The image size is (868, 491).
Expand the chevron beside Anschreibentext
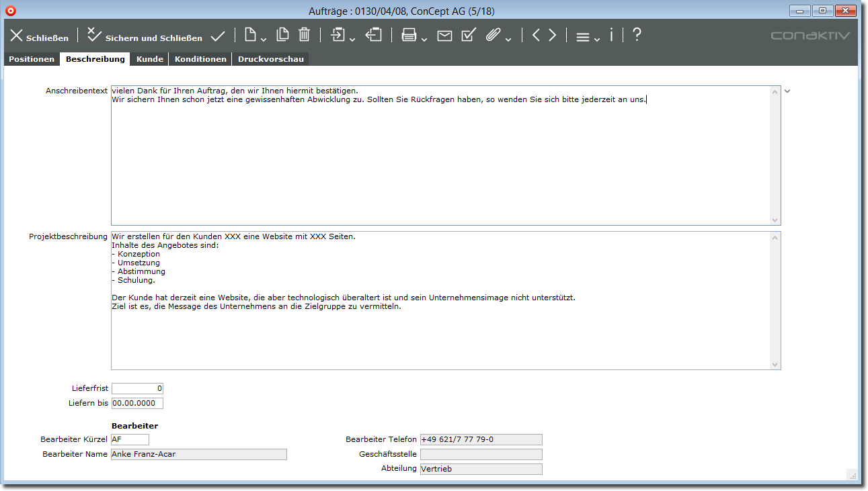(787, 91)
